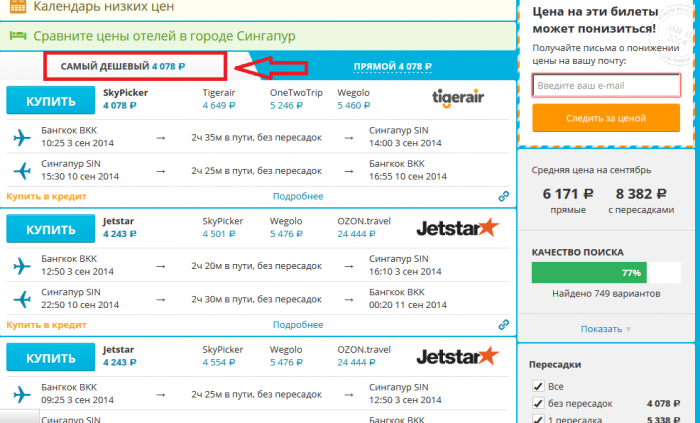This screenshot has height=423, width=700.
Task: Focus the 'Введите ваш e-mail' input field
Action: [x=606, y=84]
